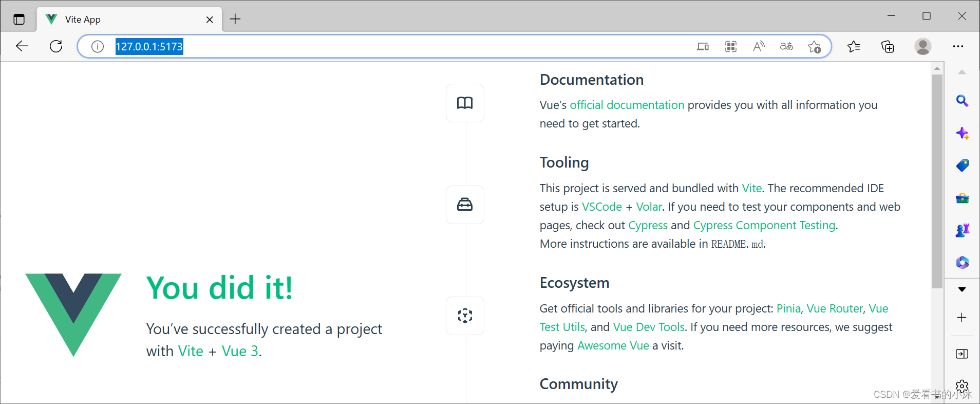
Task: Open the Favorites list icon
Action: pos(854,47)
